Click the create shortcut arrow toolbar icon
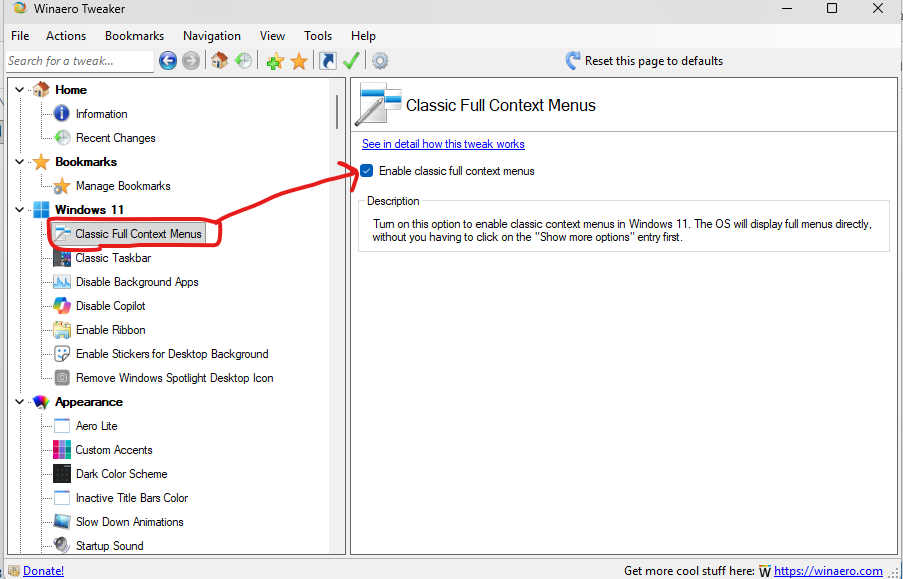The height and width of the screenshot is (579, 903). (x=328, y=60)
